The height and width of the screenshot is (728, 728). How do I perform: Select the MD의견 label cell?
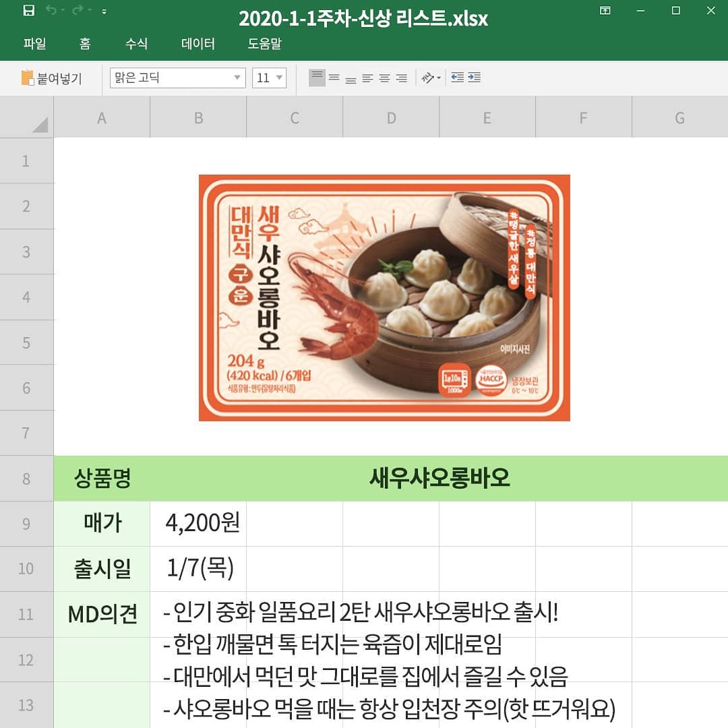(x=102, y=614)
